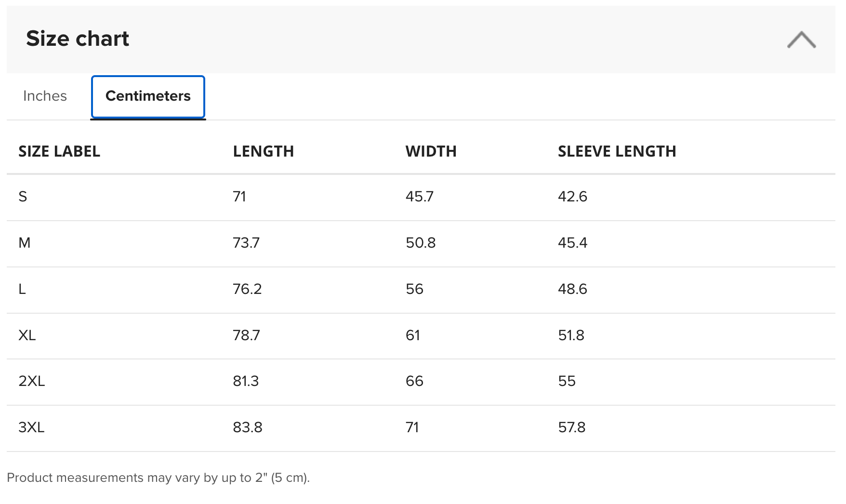Viewport: 846px width, 504px height.
Task: Click the 83.8 length value for 3XL
Action: pyautogui.click(x=248, y=427)
